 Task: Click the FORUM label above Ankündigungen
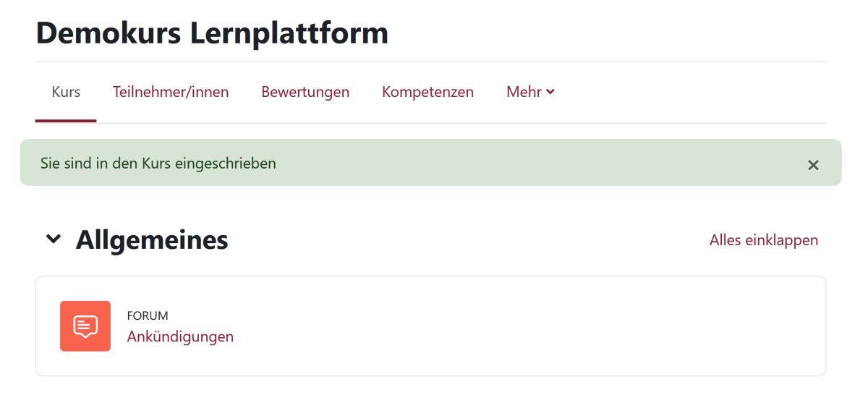(x=148, y=315)
